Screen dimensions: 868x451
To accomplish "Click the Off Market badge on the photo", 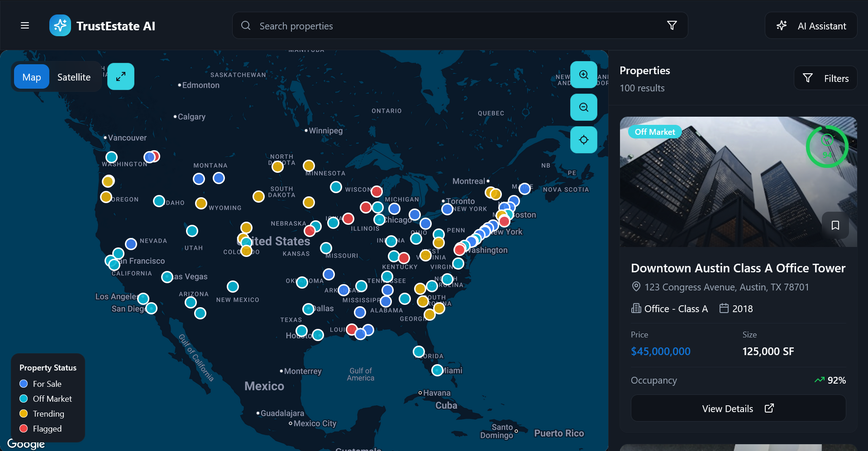I will (x=655, y=132).
